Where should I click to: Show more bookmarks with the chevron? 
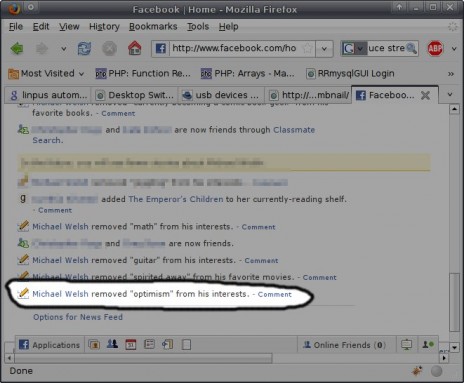[451, 74]
